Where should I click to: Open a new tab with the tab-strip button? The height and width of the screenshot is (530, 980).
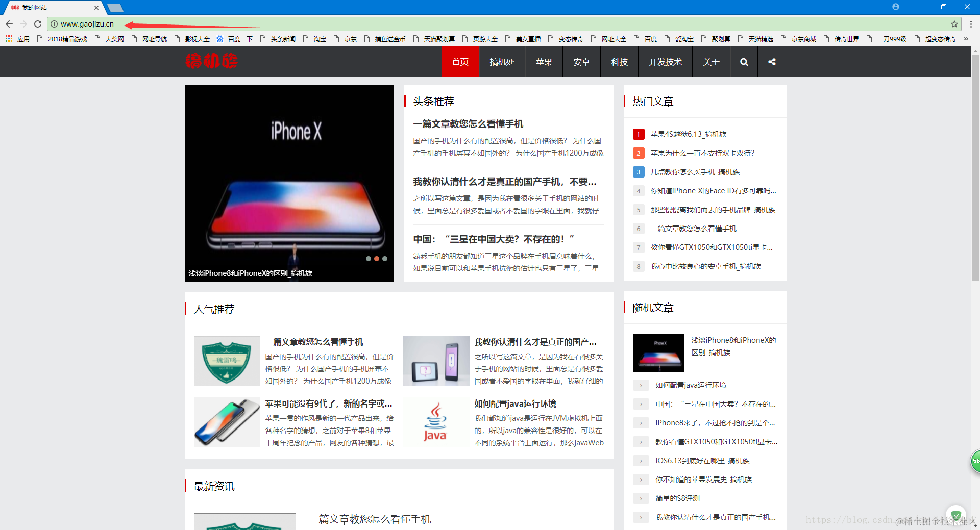coord(115,8)
